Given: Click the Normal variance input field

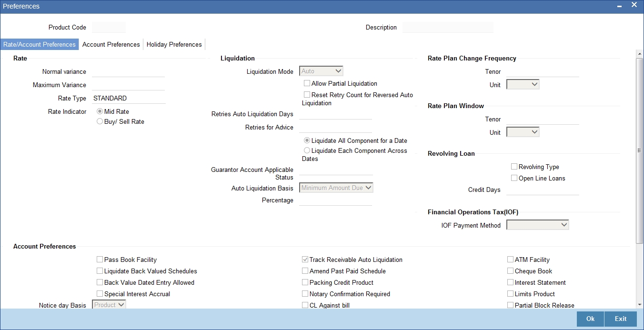Looking at the screenshot, I should [x=128, y=71].
